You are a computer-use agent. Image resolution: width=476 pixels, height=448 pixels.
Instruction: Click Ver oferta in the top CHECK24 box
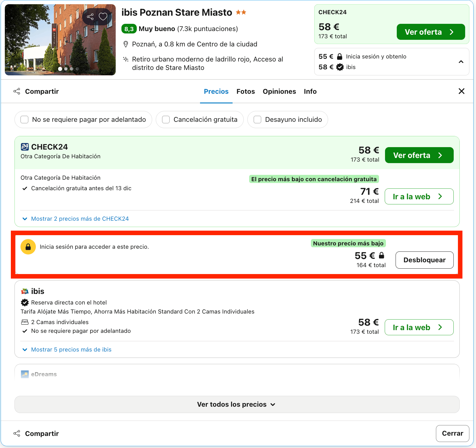tap(431, 32)
